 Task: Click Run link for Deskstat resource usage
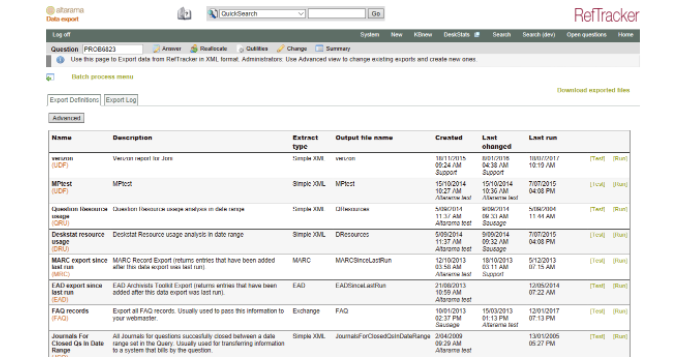click(620, 235)
